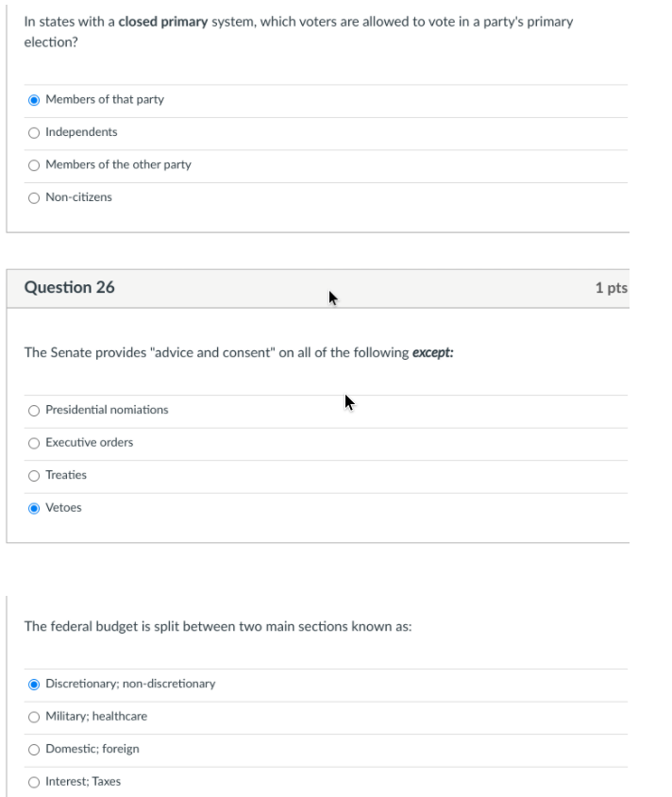Viewport: 672px width, 797px height.
Task: Select 'Discretionary; non-discretionary' radio button
Action: (35, 684)
